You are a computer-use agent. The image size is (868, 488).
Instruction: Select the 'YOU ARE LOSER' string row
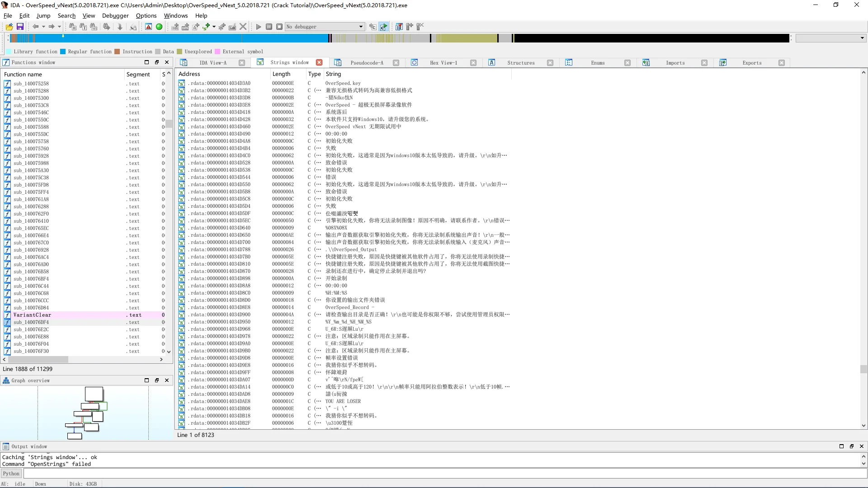pos(344,401)
